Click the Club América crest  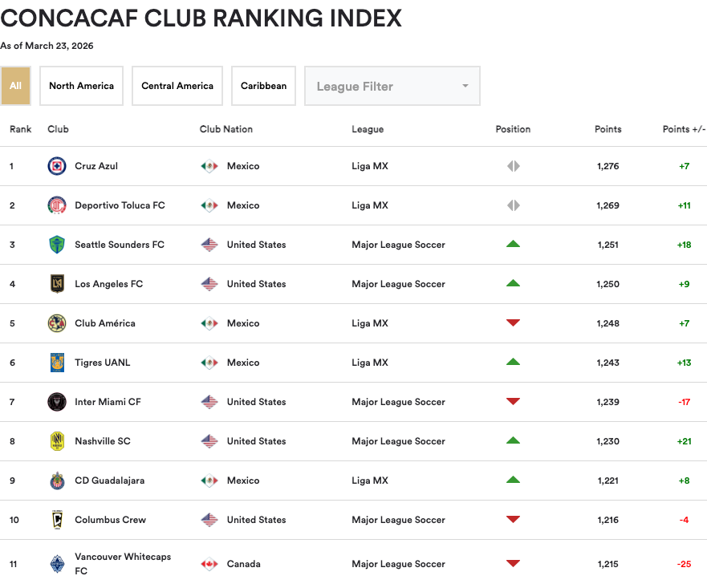pos(56,323)
